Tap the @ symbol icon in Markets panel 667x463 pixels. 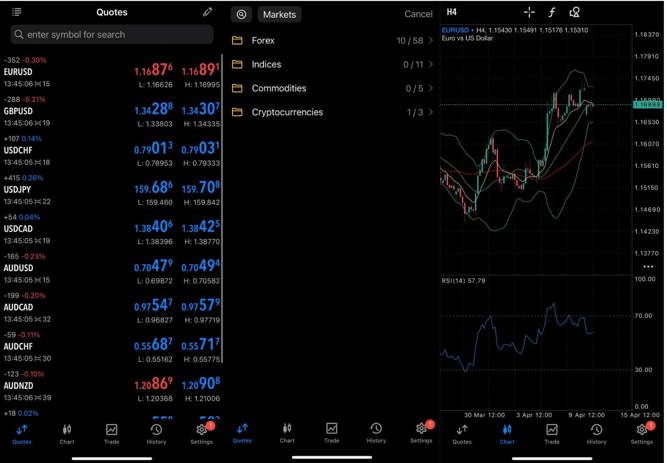tap(241, 14)
